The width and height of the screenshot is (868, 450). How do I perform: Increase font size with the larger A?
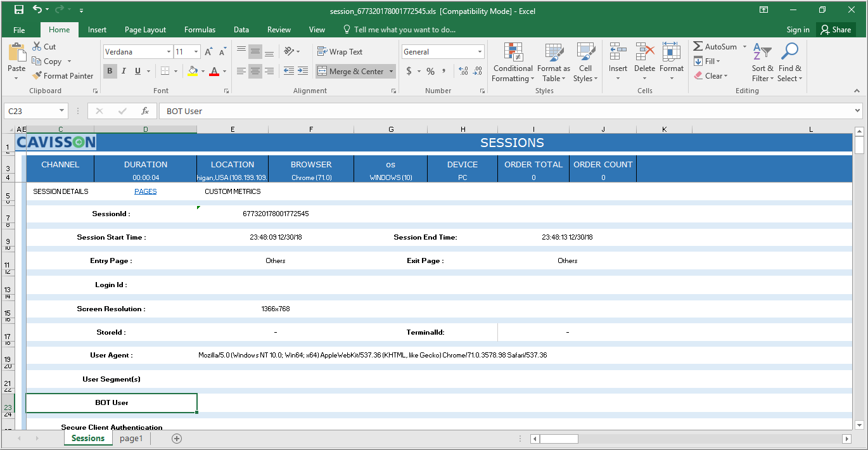pos(208,52)
